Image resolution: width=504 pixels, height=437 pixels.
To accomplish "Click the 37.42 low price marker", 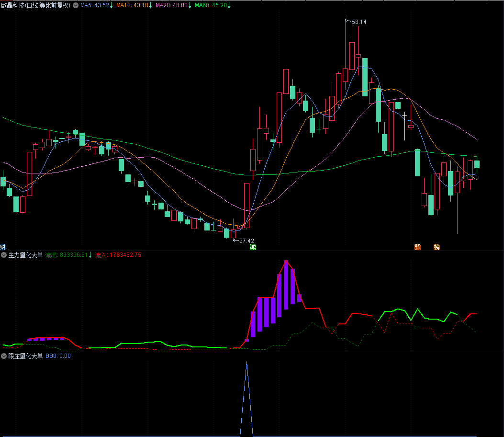I will [246, 241].
